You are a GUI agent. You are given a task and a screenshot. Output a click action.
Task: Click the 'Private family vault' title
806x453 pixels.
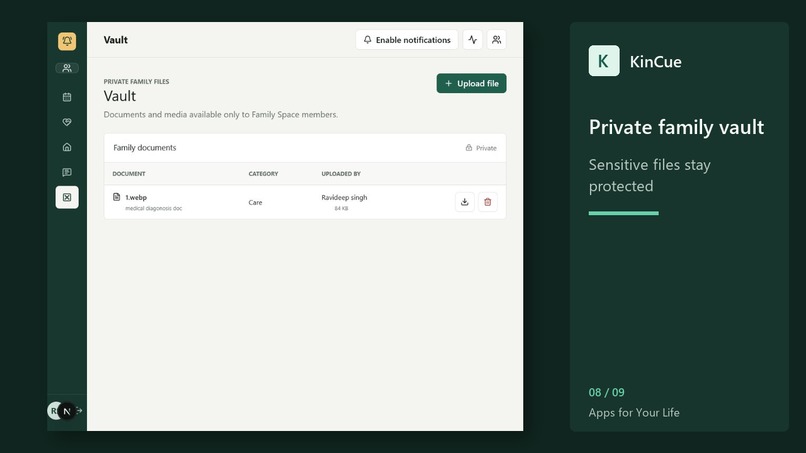pyautogui.click(x=676, y=127)
